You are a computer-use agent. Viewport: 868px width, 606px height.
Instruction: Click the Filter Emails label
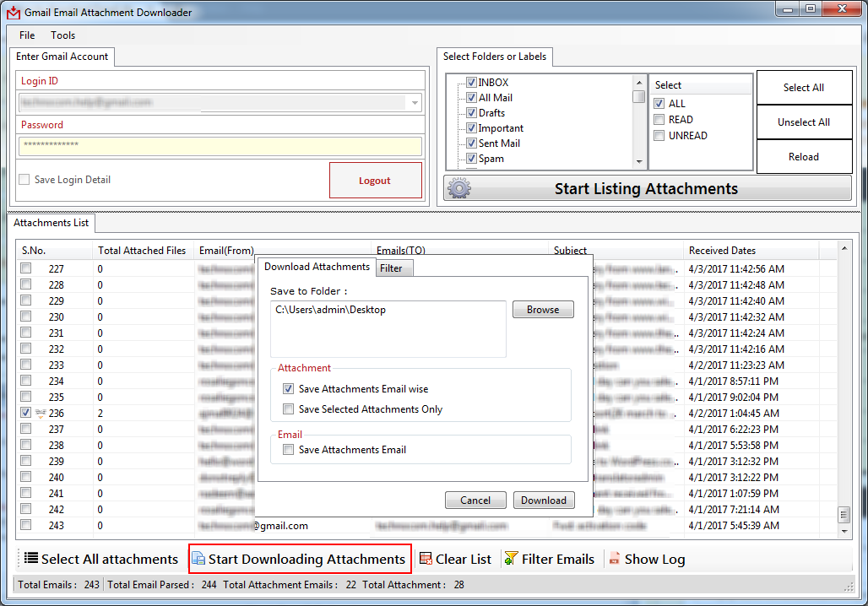tap(558, 559)
